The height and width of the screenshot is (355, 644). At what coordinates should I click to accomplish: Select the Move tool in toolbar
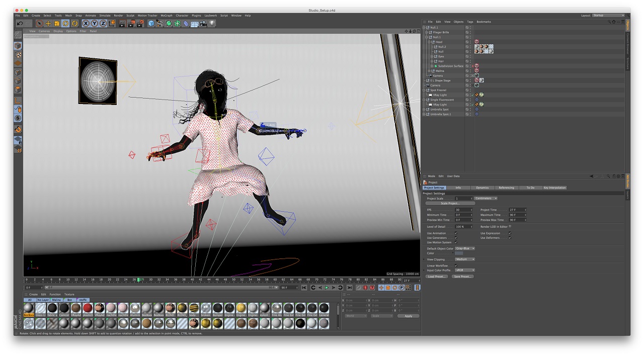point(48,23)
